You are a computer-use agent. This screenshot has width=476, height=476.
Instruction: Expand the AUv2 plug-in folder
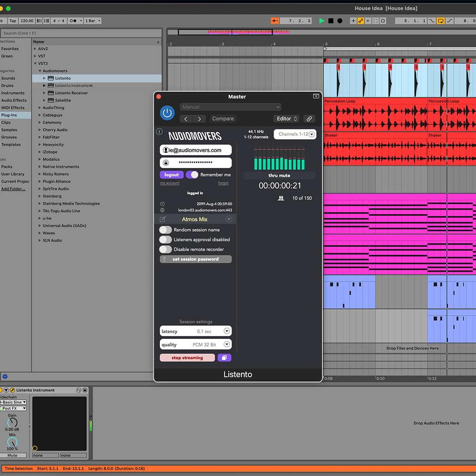tap(35, 48)
